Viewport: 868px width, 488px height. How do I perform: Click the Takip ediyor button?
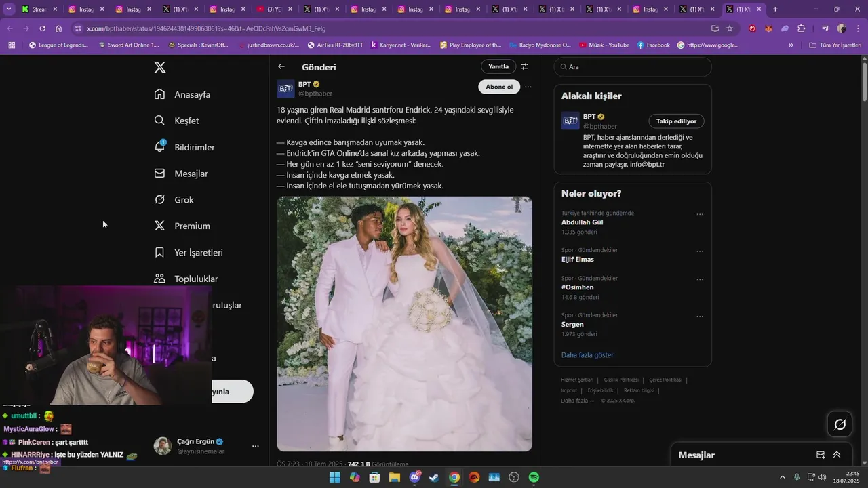click(x=676, y=121)
